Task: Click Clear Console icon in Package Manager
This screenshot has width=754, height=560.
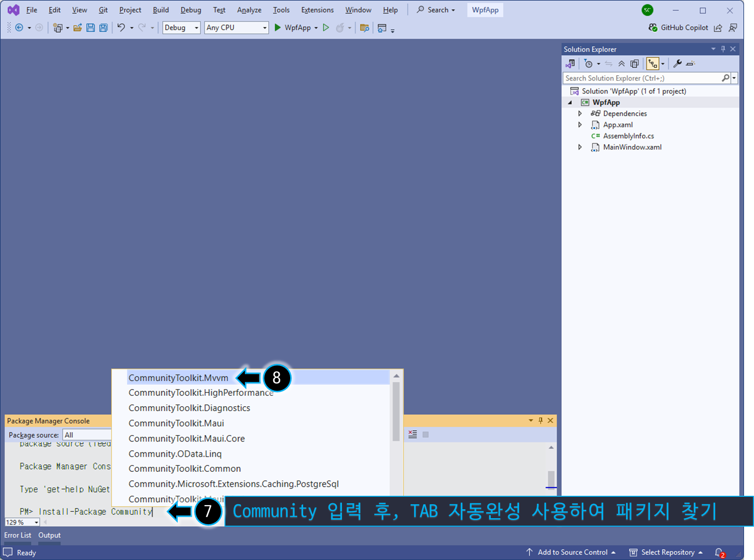Action: pos(413,434)
